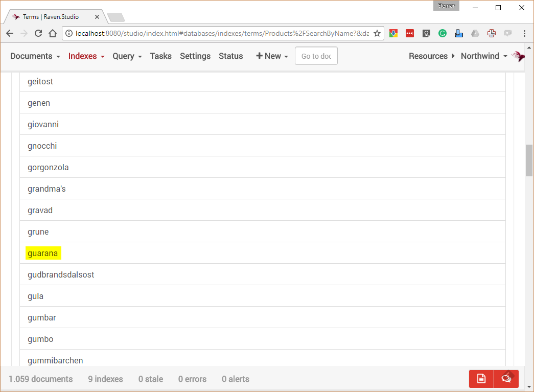Click the scrollbar up arrow
Image resolution: width=534 pixels, height=392 pixels.
[529, 47]
